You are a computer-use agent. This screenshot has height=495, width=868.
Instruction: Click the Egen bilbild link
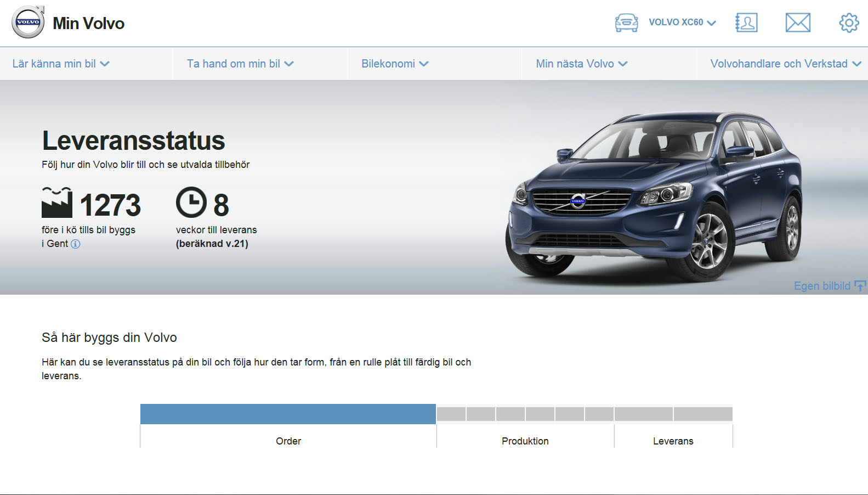[821, 286]
